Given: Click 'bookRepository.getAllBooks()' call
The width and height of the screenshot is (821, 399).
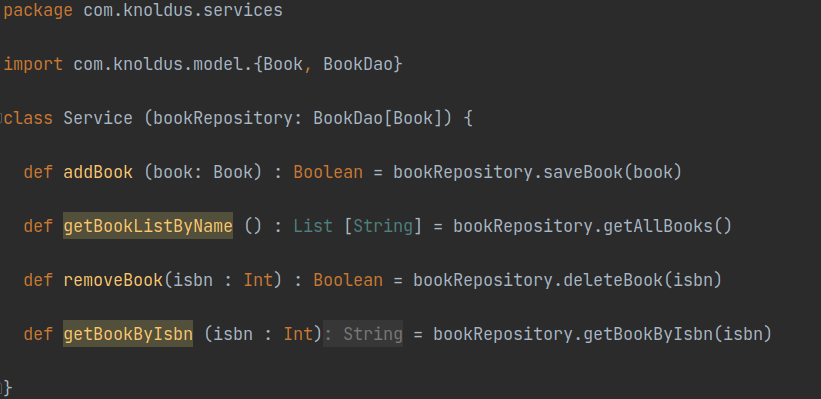Looking at the screenshot, I should coord(592,226).
